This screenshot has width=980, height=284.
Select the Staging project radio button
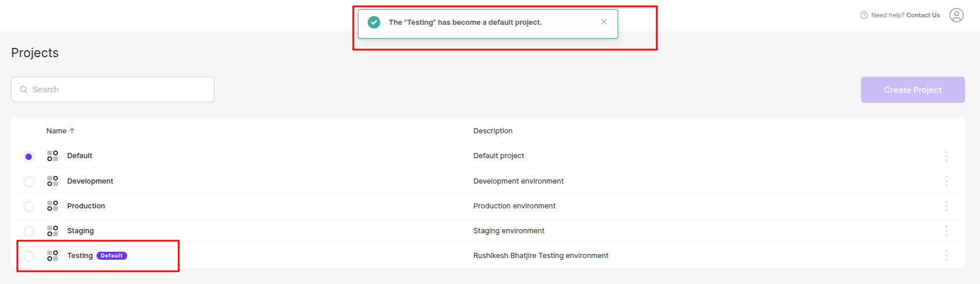pyautogui.click(x=29, y=231)
